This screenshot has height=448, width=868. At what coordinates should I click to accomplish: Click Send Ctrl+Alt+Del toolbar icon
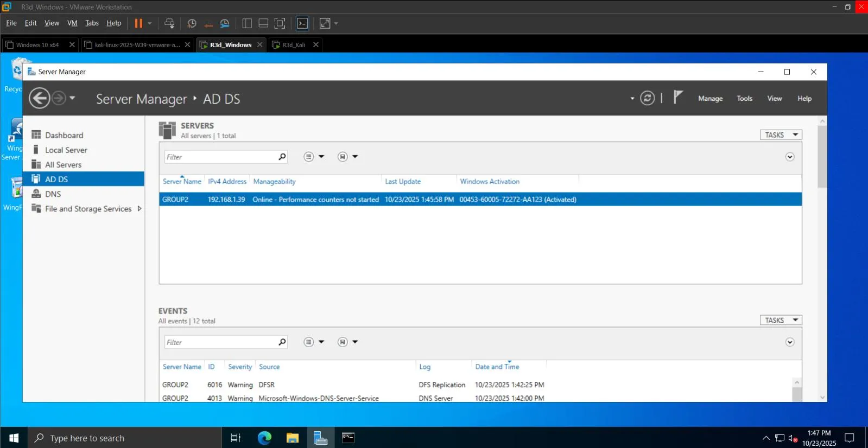click(x=169, y=23)
